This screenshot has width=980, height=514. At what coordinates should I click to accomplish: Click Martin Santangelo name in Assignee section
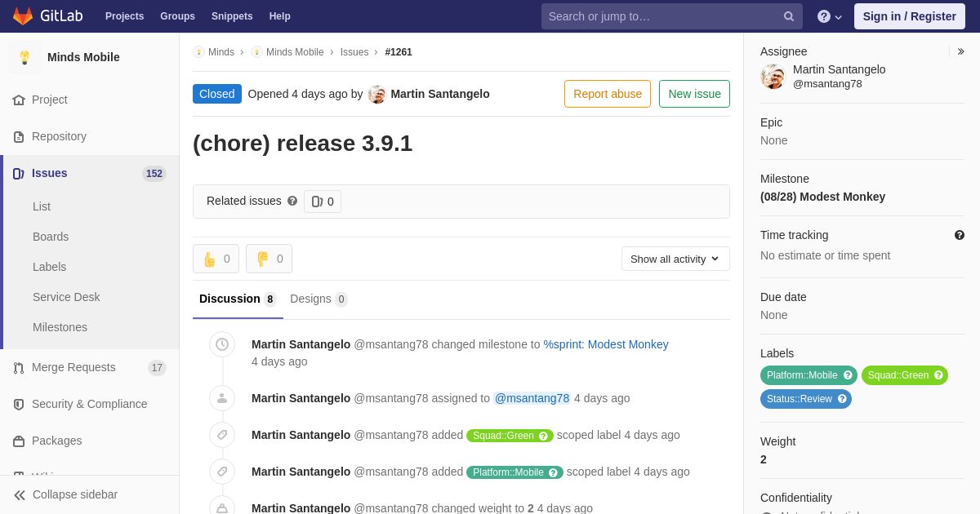pyautogui.click(x=839, y=69)
